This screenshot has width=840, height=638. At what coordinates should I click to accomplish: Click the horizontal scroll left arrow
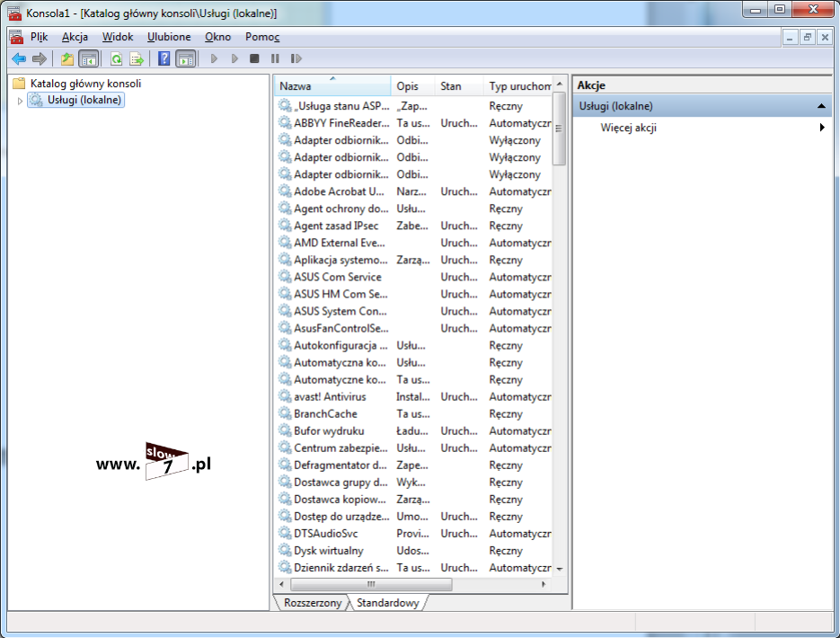tap(282, 584)
